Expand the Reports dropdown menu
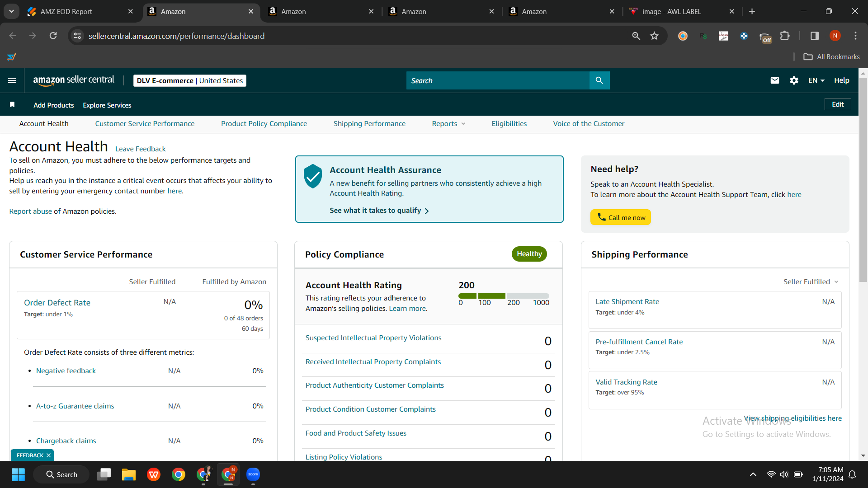Screen dimensions: 868x488 tap(448, 124)
